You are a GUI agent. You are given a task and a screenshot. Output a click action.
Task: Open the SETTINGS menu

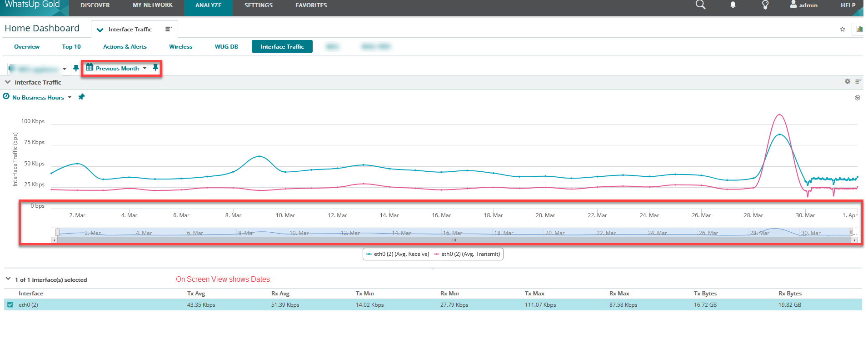coord(259,5)
